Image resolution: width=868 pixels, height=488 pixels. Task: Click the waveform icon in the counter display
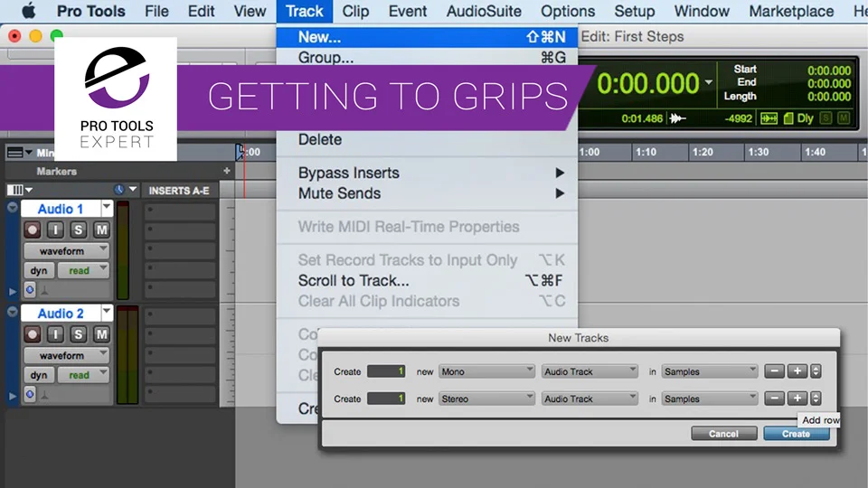(x=677, y=118)
